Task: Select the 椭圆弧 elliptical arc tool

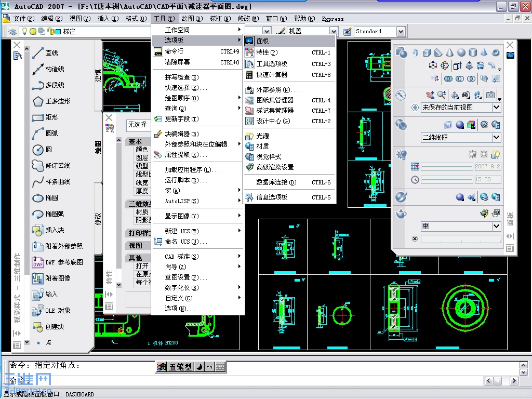Action: click(x=48, y=214)
